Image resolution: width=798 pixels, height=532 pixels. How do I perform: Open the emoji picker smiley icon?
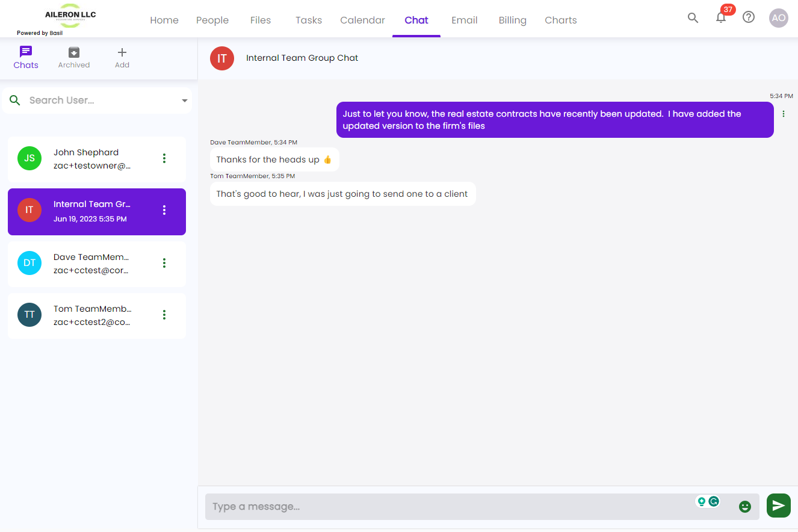point(745,507)
